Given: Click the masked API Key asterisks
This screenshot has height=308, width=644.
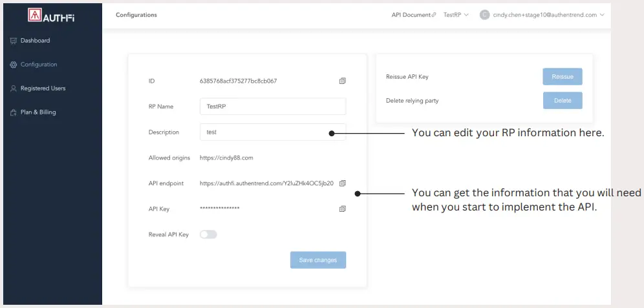Looking at the screenshot, I should click(x=220, y=209).
